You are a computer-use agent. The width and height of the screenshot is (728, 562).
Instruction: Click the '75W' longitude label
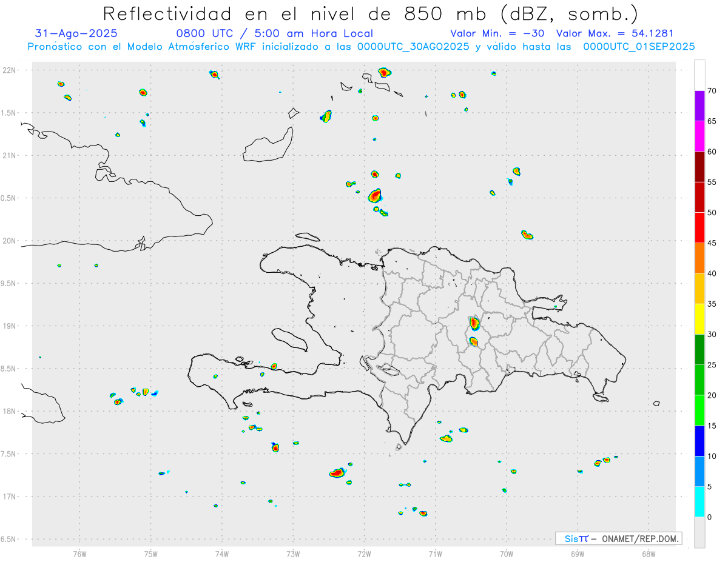pos(151,554)
